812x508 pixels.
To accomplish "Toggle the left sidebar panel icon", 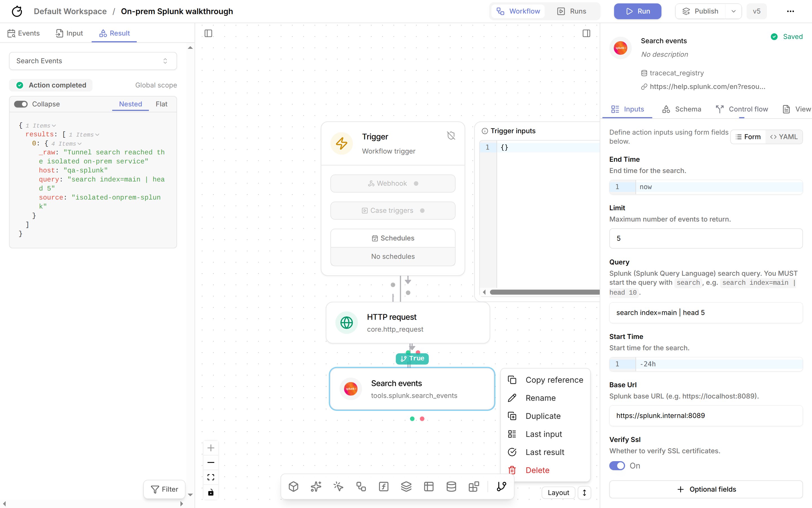I will click(x=208, y=33).
